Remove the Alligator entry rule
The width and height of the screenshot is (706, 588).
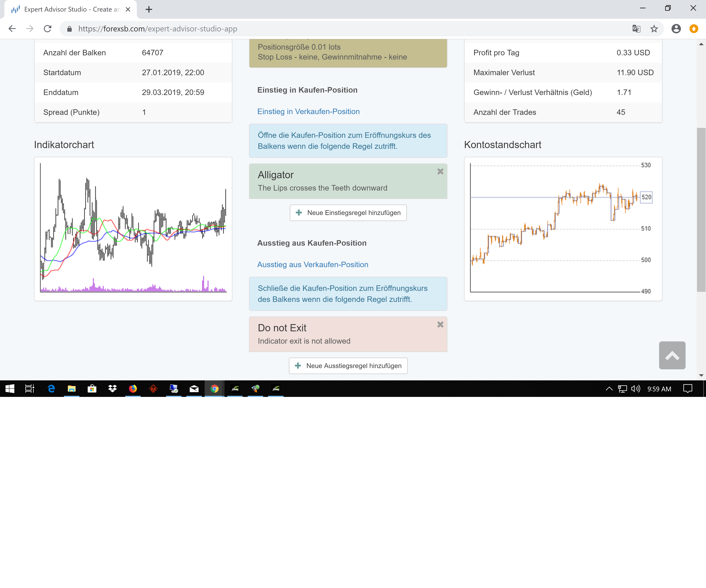tap(440, 172)
